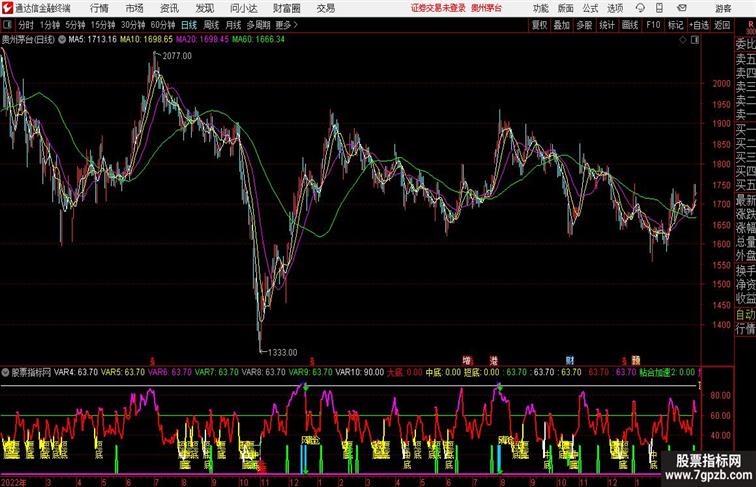
Task: Open the 问小达 menu
Action: tap(243, 8)
